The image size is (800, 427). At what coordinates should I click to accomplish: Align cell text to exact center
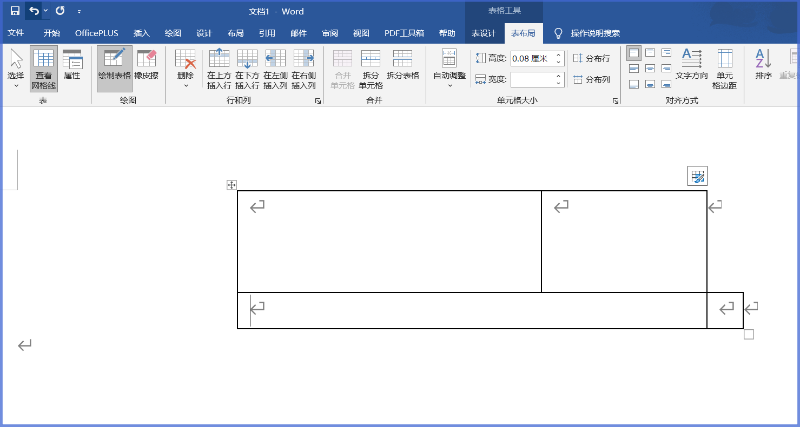coord(650,68)
